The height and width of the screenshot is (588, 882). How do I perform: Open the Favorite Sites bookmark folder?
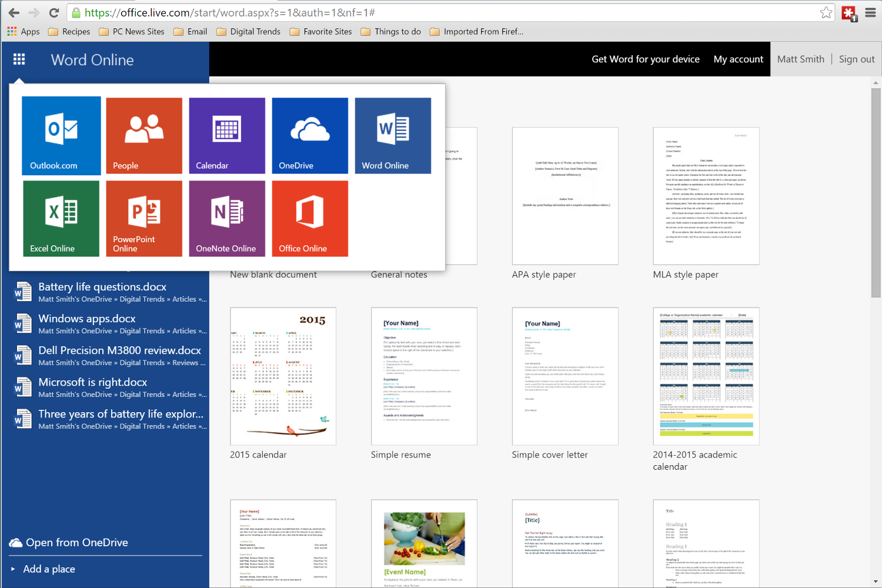tap(321, 32)
